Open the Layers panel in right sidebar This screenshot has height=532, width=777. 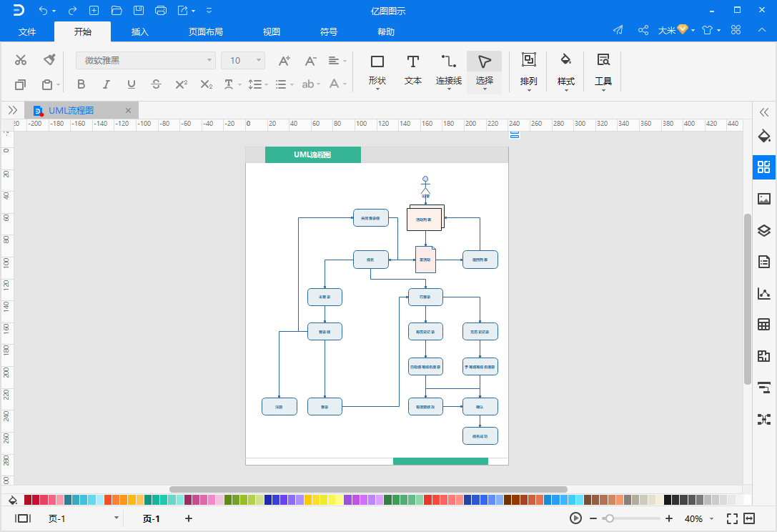(764, 230)
